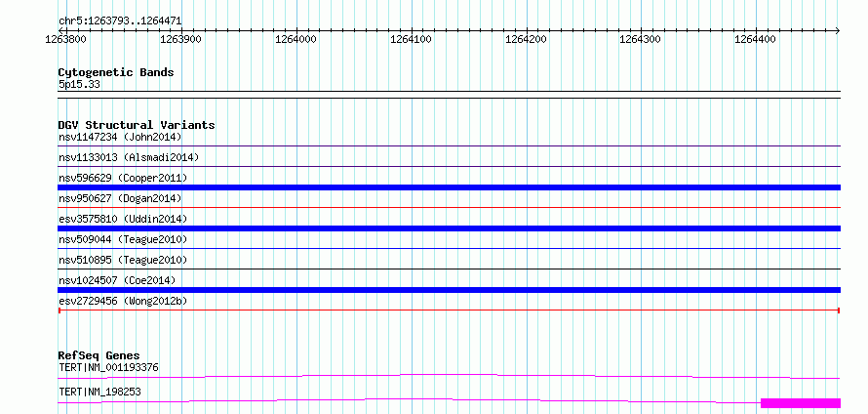The height and width of the screenshot is (414, 868).
Task: Click the thick blue bar under esv3575810
Action: tap(449, 228)
